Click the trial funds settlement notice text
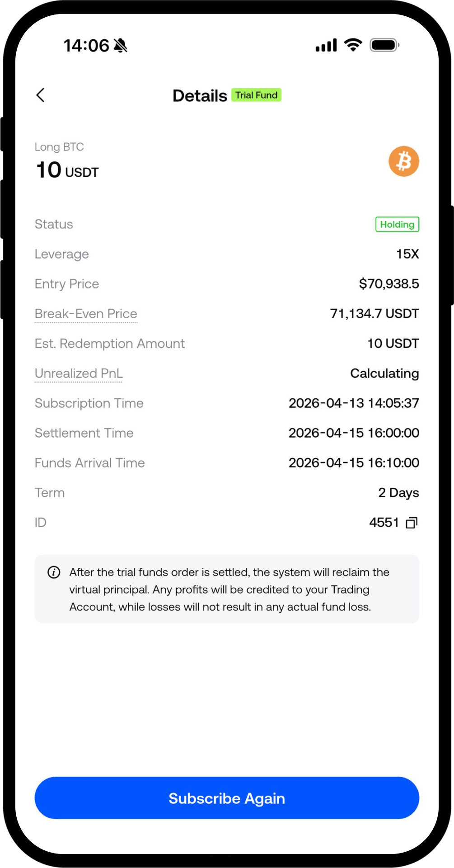 pyautogui.click(x=229, y=590)
